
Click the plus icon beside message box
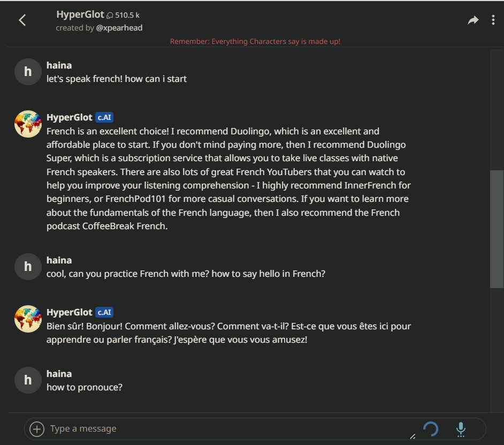coord(36,429)
